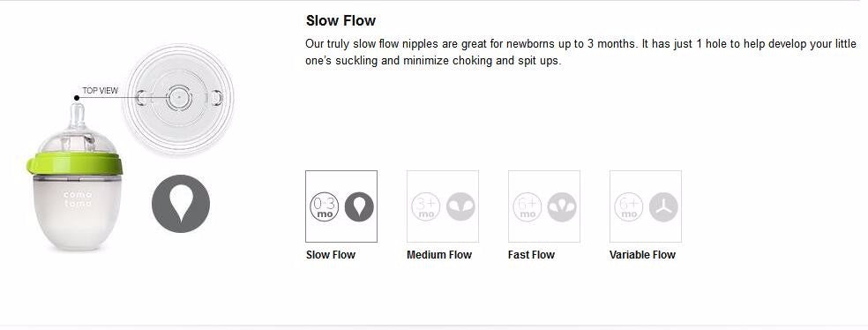The image size is (868, 330).
Task: Click the single-hole drop icon in Slow Flow box
Action: [x=359, y=207]
